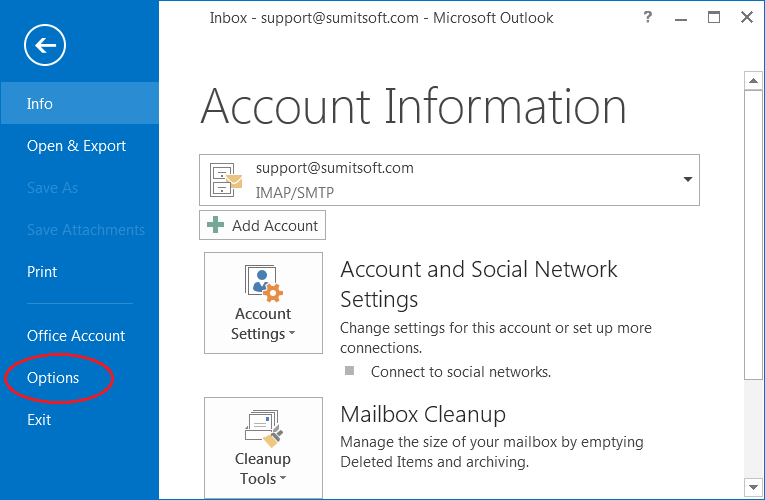Open the Open & Export page
Screen dimensions: 765x500
pos(76,146)
